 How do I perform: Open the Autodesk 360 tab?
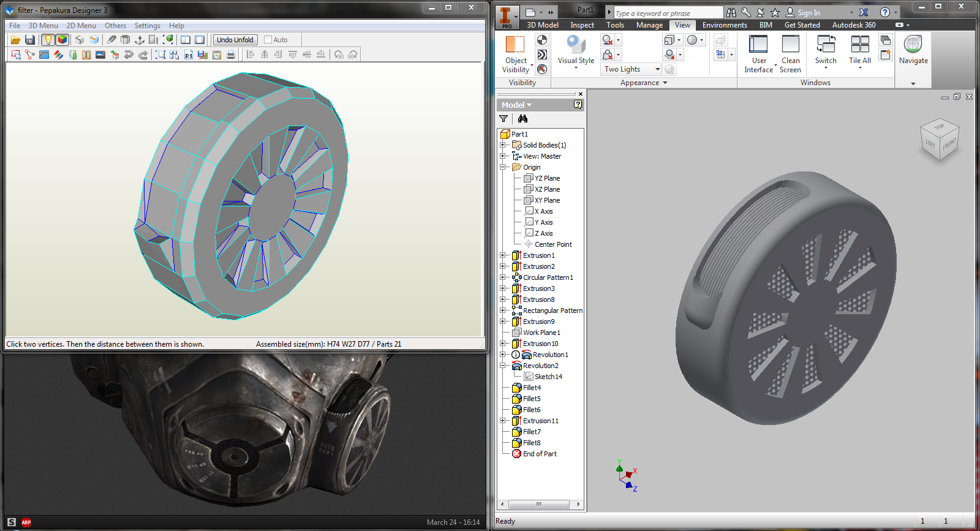click(854, 25)
